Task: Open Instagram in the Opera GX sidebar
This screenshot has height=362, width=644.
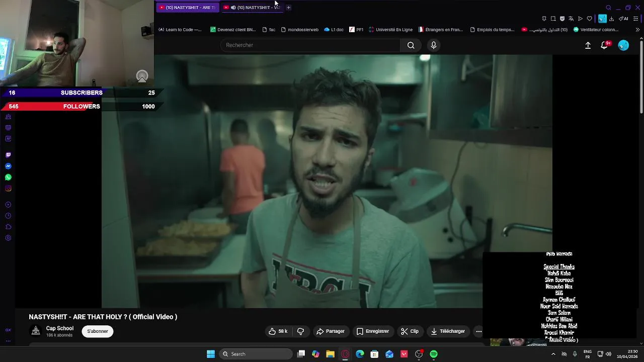Action: [x=8, y=188]
